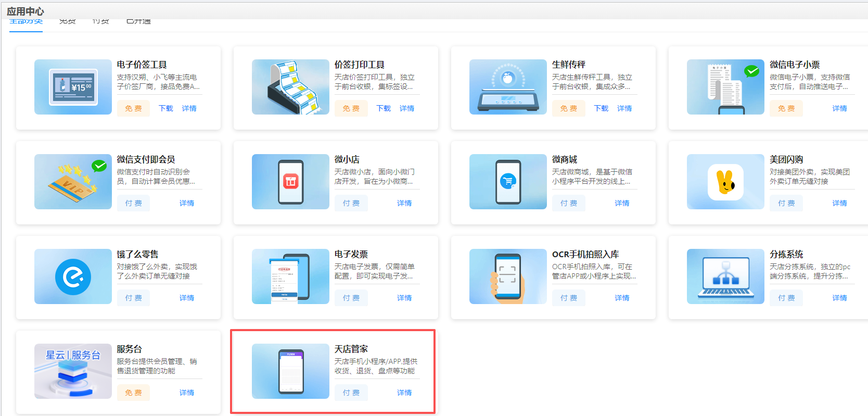Download the 生鲜传秤 tool
Viewport: 868px width, 416px height.
click(601, 108)
